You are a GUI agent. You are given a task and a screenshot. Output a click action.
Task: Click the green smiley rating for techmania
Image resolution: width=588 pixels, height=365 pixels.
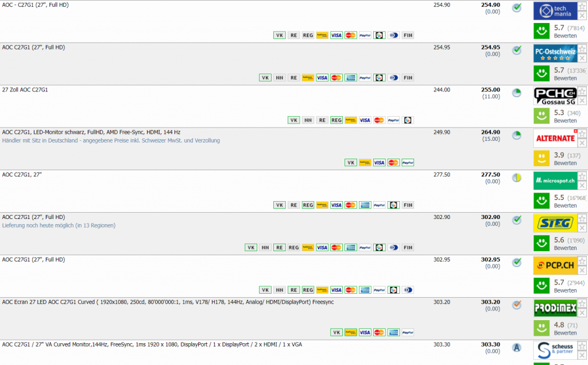[541, 31]
